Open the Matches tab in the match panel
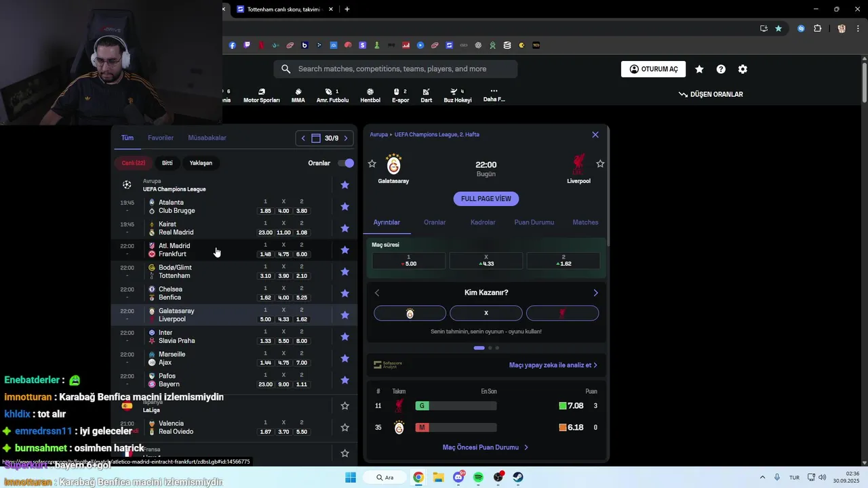The image size is (868, 488). point(585,222)
